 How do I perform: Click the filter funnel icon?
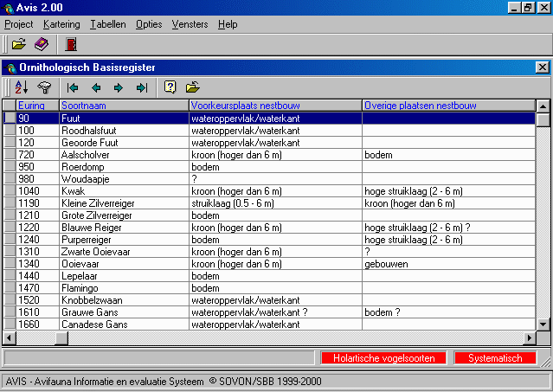coord(44,87)
